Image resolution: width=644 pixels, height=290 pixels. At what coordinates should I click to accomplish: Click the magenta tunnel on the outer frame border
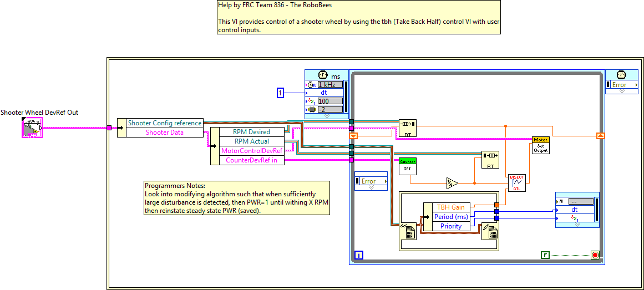tap(109, 128)
